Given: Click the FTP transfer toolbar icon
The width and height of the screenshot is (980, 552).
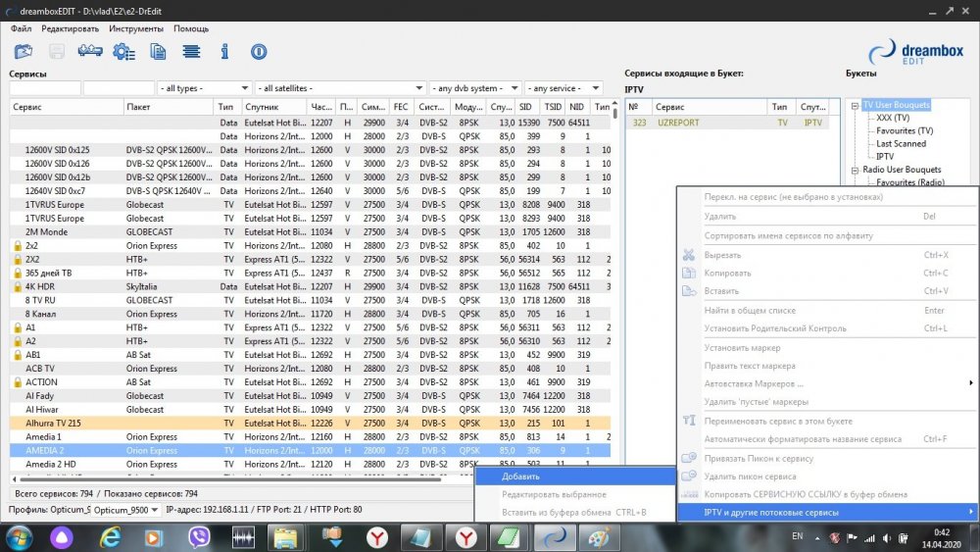Looking at the screenshot, I should [x=89, y=52].
